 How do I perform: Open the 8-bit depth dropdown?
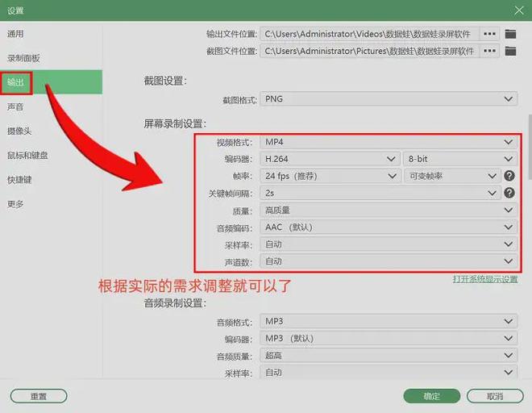click(x=459, y=159)
